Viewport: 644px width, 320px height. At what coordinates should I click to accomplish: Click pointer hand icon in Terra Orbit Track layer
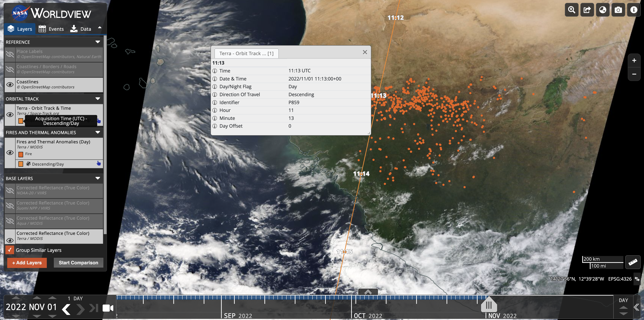99,121
